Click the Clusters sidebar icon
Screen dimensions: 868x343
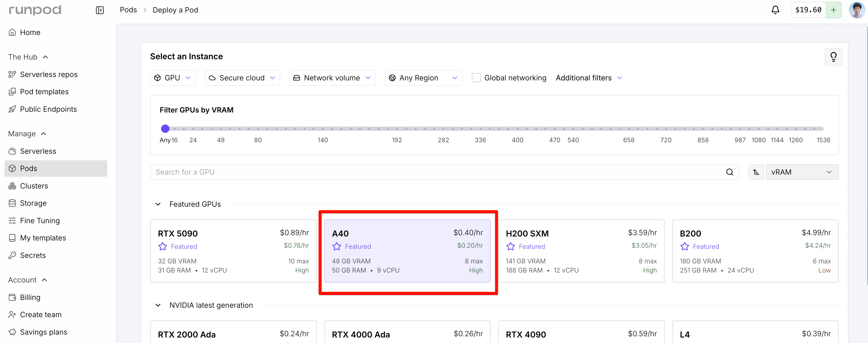pos(12,186)
